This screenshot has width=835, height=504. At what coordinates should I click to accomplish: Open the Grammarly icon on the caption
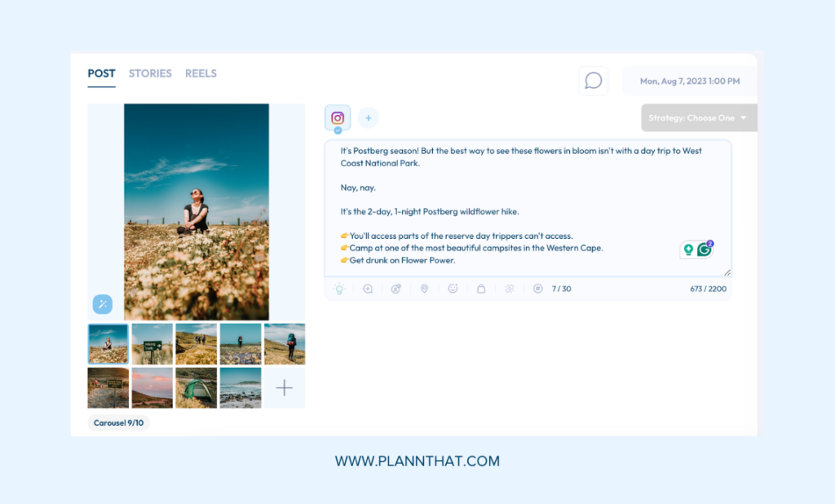pos(705,249)
